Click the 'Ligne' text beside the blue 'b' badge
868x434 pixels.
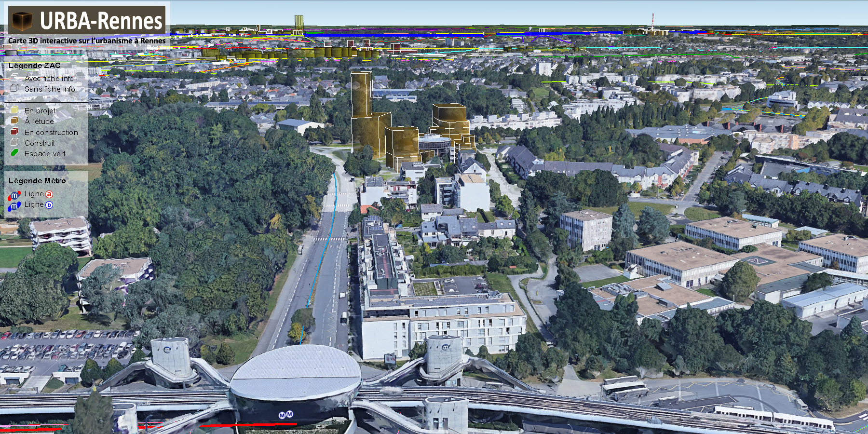click(34, 204)
